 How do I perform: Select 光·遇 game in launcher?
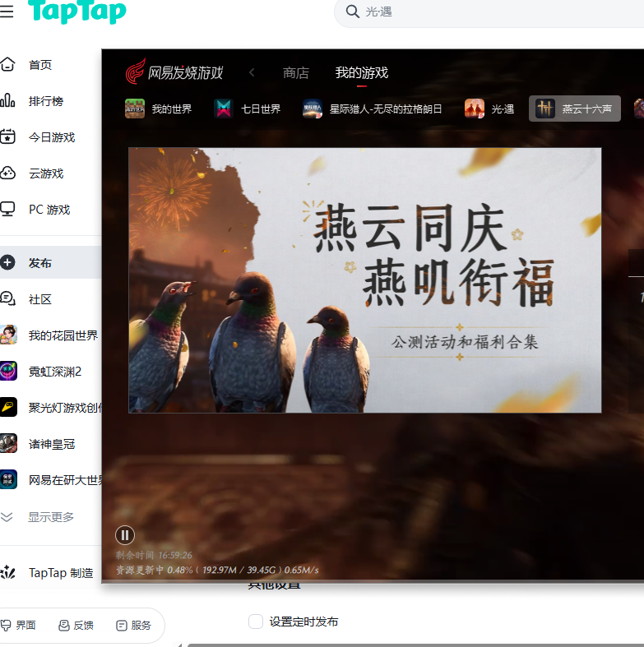pos(489,109)
